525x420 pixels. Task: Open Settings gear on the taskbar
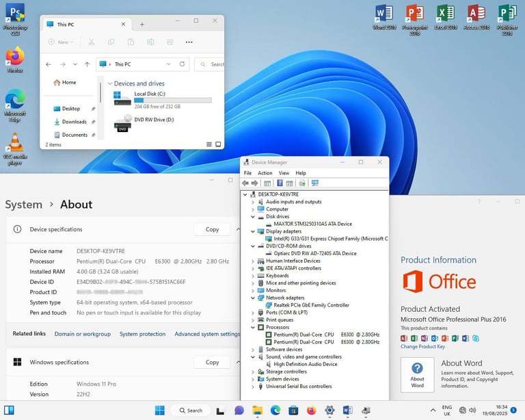click(x=329, y=410)
